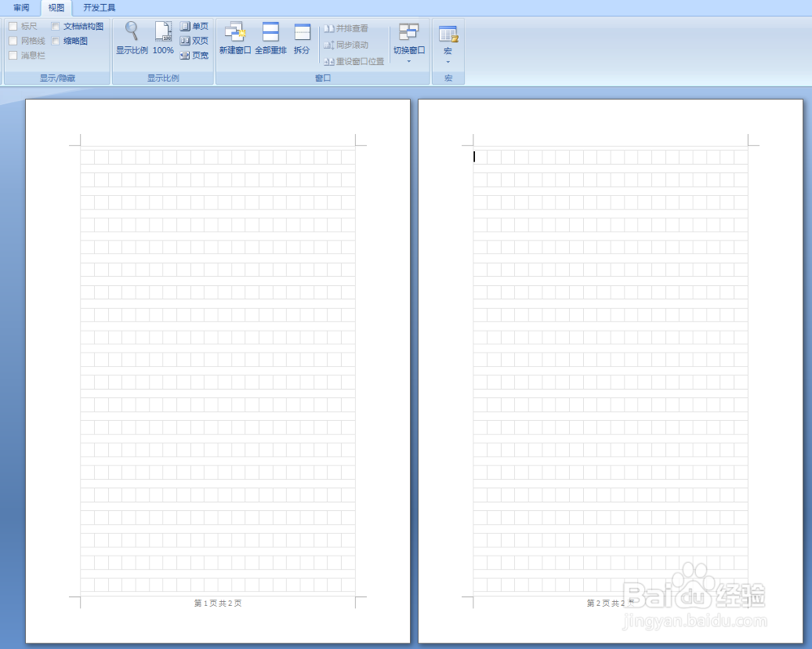
Task: Select the 视图 view tab
Action: [57, 8]
